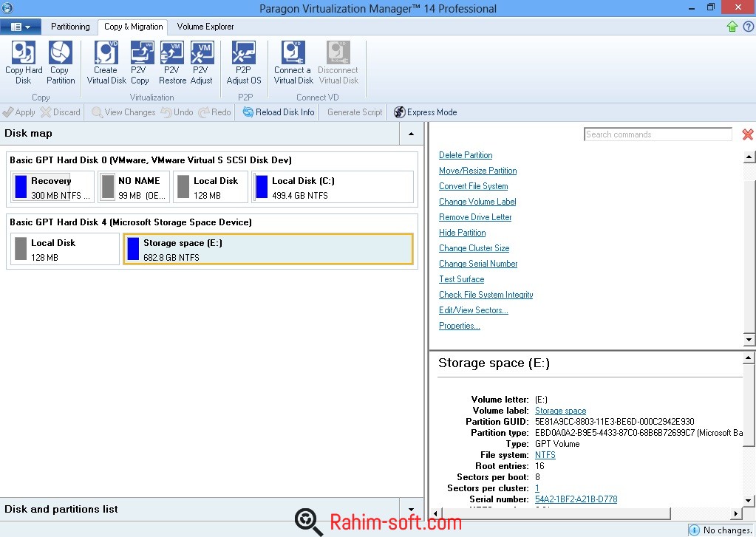
Task: Open the Volume Explorer tab
Action: tap(205, 27)
